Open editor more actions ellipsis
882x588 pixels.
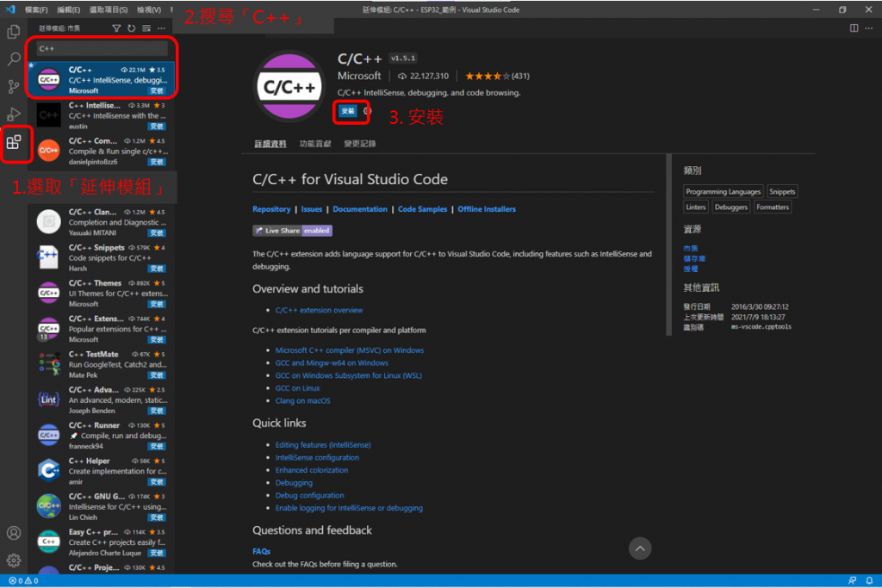coord(869,28)
